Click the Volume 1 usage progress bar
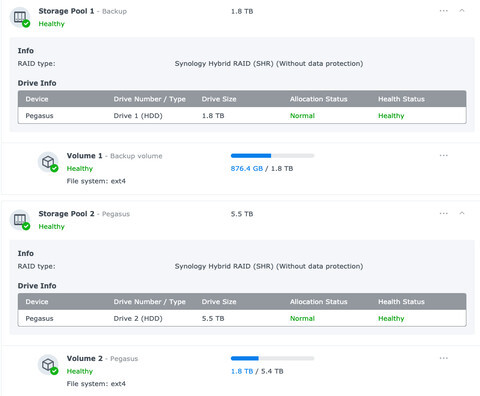This screenshot has width=480, height=396. 272,156
